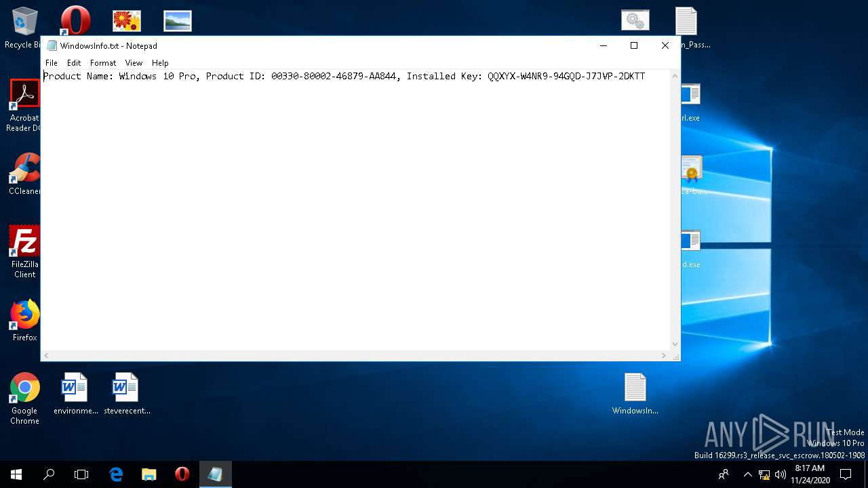868x488 pixels.
Task: Open the Format menu in Notepad
Action: (x=103, y=63)
